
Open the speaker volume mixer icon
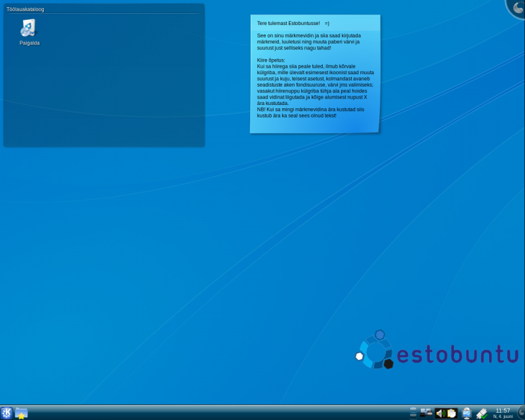coord(440,413)
